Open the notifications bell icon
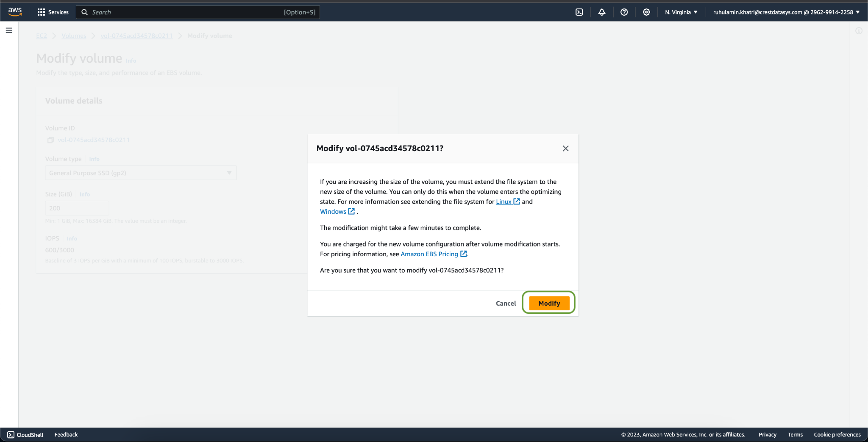This screenshot has width=868, height=442. coord(601,12)
